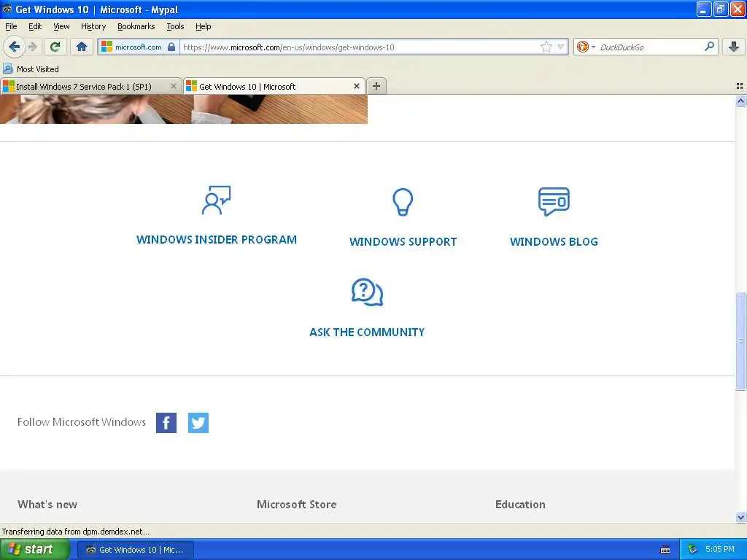Click the Transferring data status bar text
This screenshot has width=747, height=560.
coord(75,532)
